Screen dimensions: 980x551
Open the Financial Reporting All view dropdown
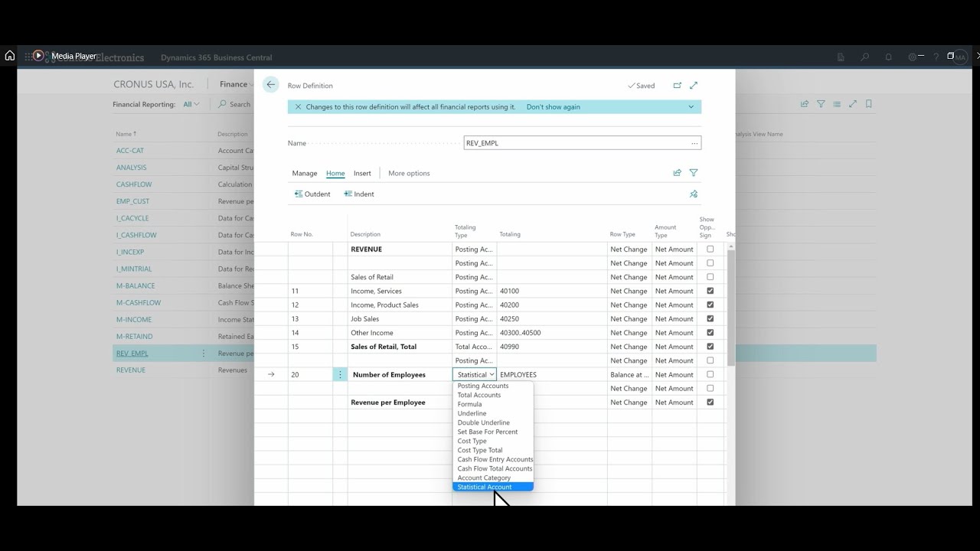(191, 104)
